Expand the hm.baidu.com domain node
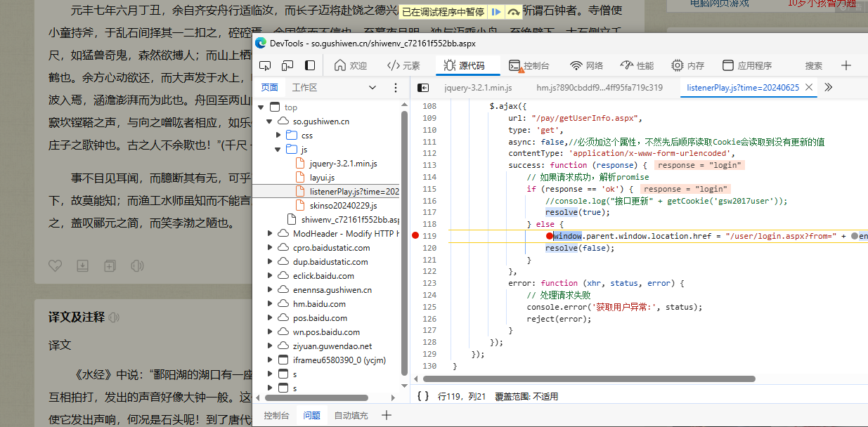 tap(270, 304)
